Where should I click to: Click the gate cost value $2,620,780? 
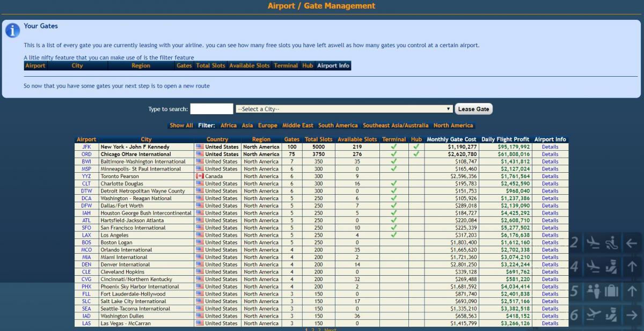(462, 154)
